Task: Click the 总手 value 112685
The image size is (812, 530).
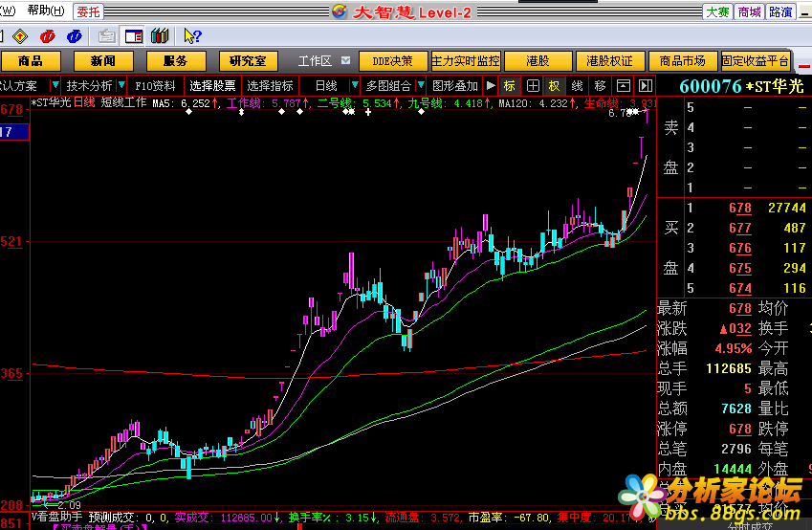Action: click(x=729, y=369)
